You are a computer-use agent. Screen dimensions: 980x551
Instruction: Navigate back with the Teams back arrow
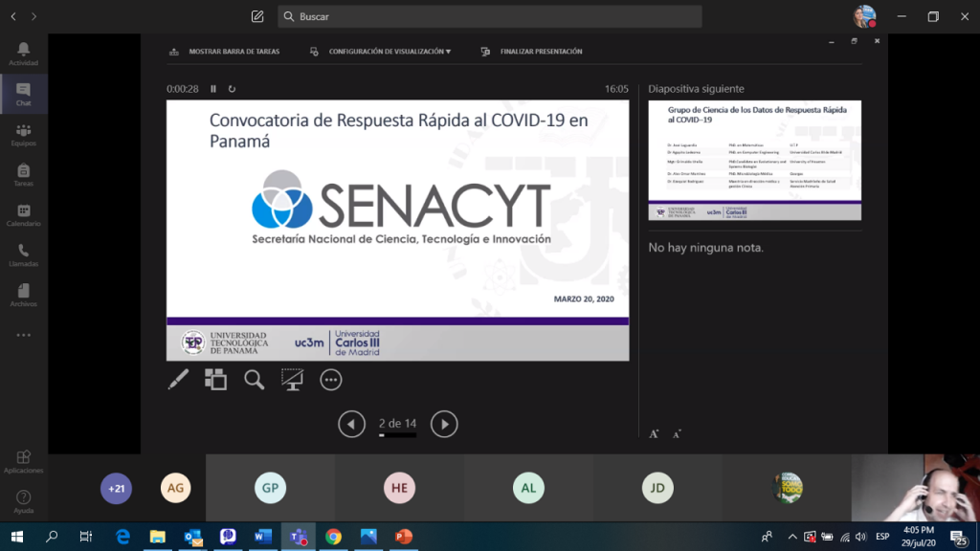click(x=13, y=16)
